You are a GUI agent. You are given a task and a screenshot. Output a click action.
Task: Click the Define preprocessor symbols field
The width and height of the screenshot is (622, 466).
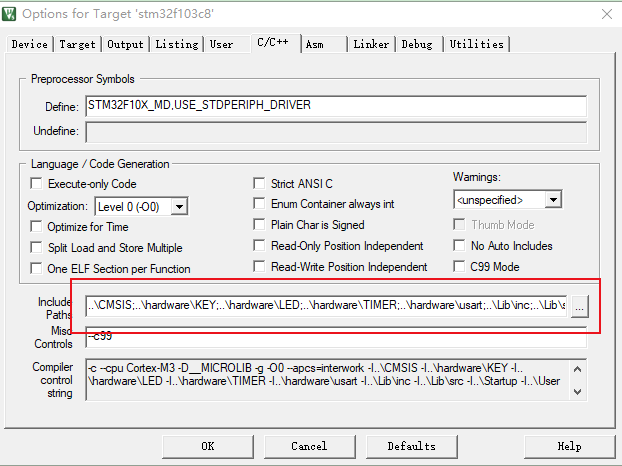coord(336,105)
